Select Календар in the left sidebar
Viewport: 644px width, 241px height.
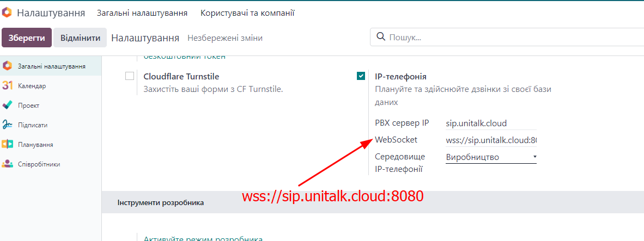(x=32, y=86)
